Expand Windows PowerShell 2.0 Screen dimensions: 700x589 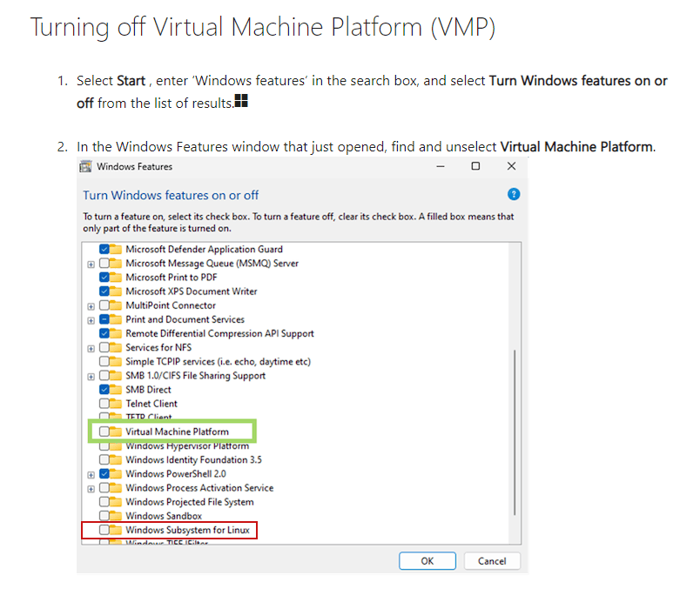(91, 473)
